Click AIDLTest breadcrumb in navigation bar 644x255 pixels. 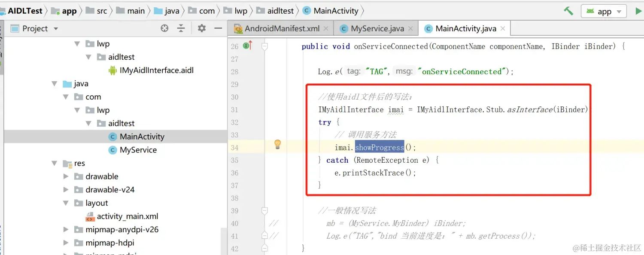pos(25,11)
